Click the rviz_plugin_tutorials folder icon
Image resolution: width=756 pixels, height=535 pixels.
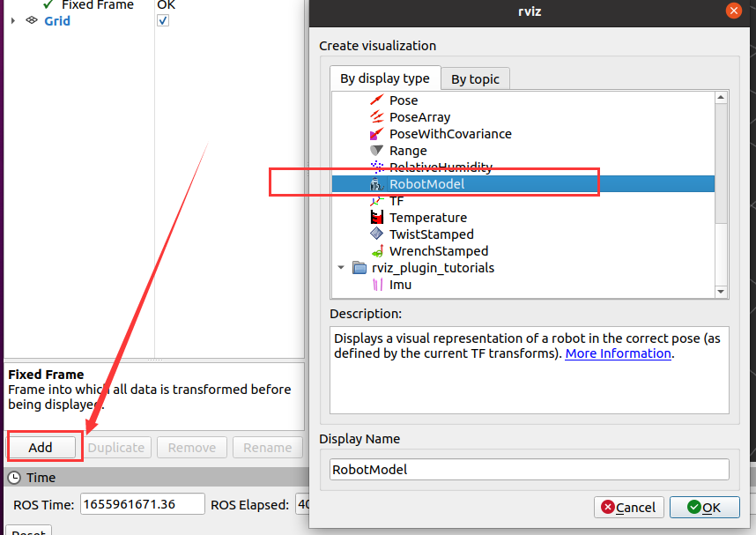click(359, 268)
